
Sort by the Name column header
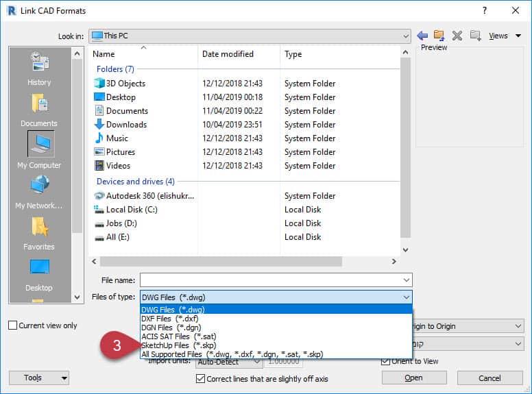(143, 54)
